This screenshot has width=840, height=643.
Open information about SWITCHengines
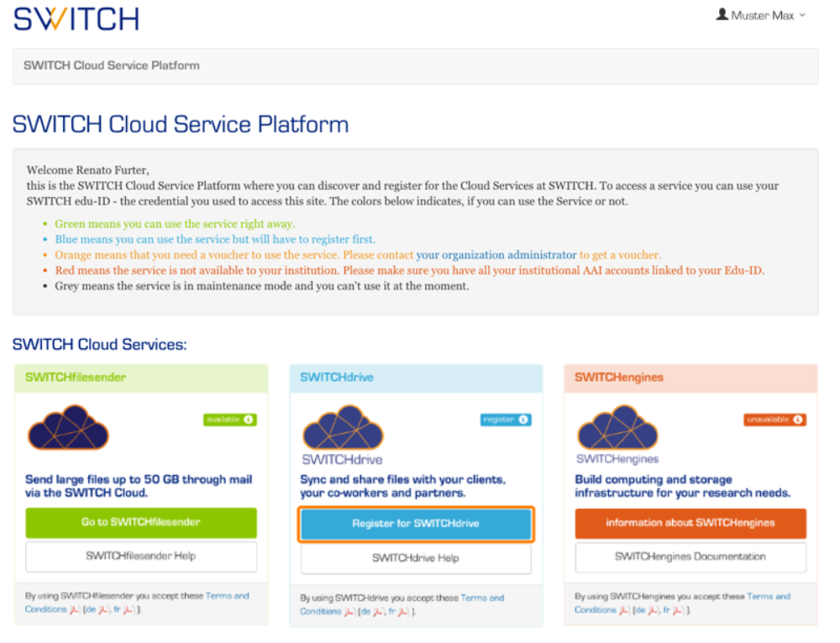[690, 523]
